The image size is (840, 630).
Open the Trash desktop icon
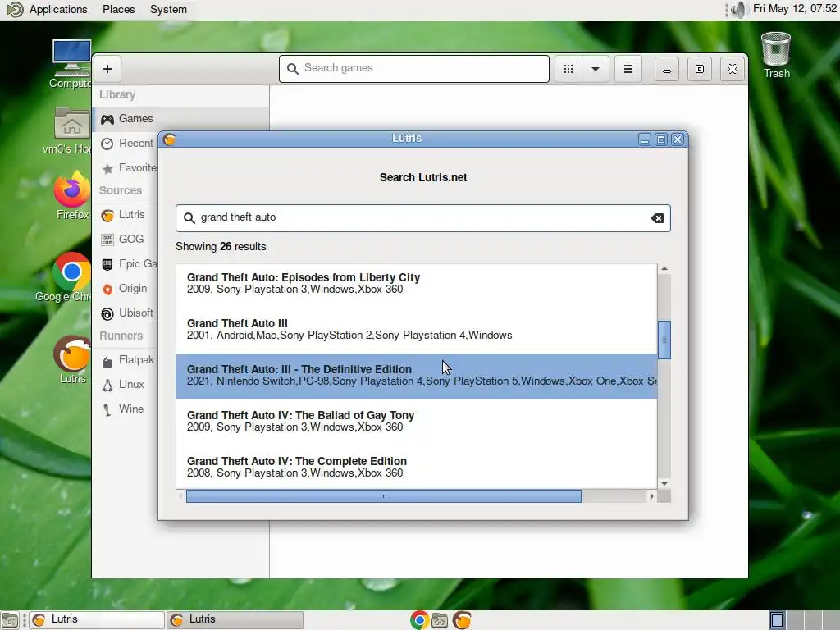776,55
